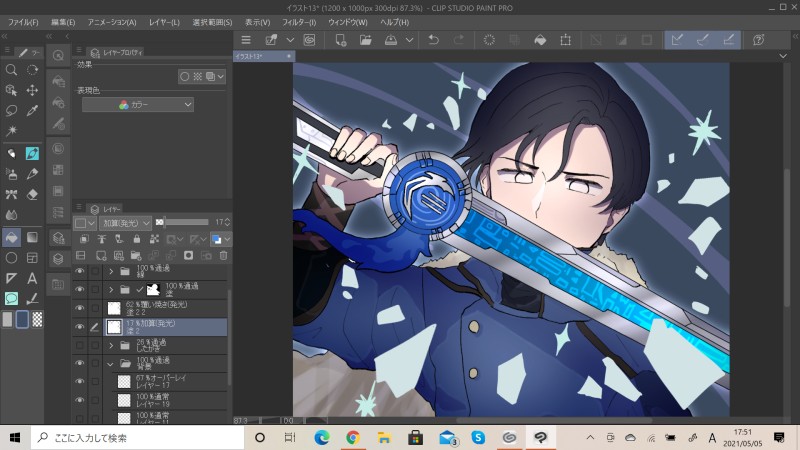Toggle clip to layer below icon
The image size is (800, 450).
tap(84, 239)
